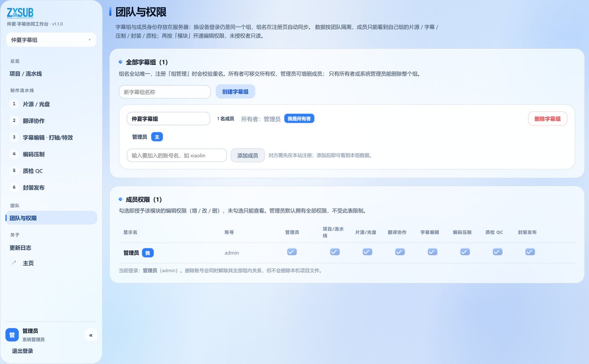The height and width of the screenshot is (364, 589).
Task: Click step number 4 badge for 编码压制
Action: click(x=14, y=154)
